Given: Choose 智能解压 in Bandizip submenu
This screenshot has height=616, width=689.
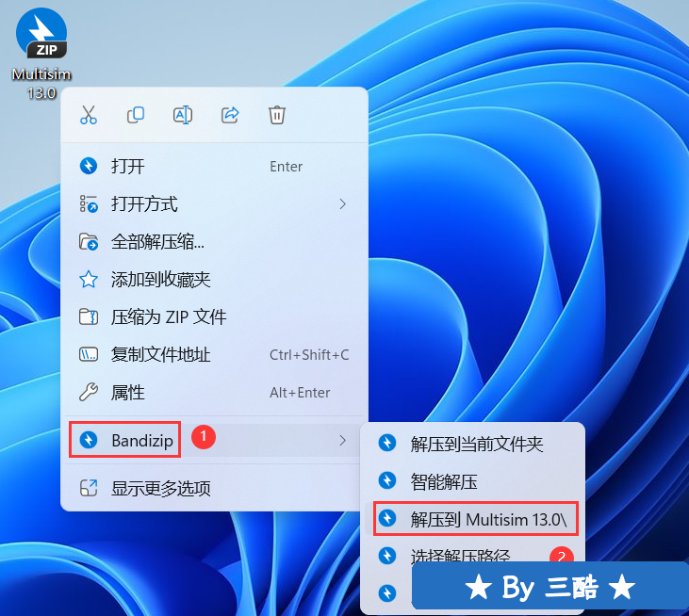Looking at the screenshot, I should point(474,481).
